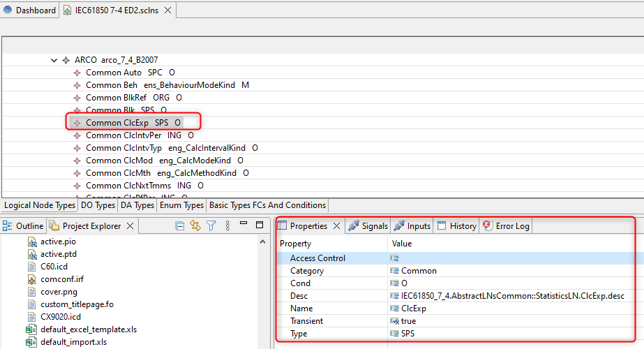Click the active.pio file icon
The width and height of the screenshot is (644, 349).
(x=32, y=242)
